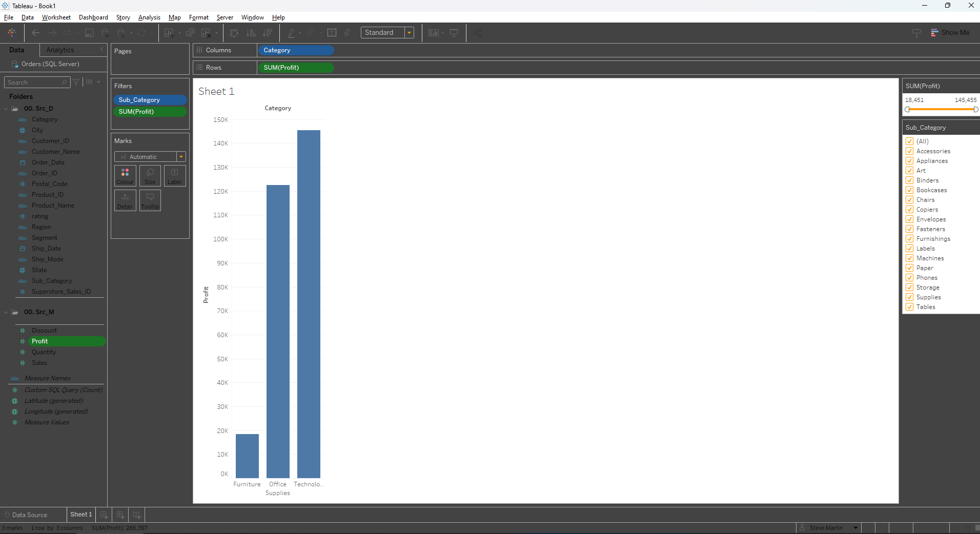The height and width of the screenshot is (534, 980).
Task: Click the Share workbook icon
Action: 477,32
